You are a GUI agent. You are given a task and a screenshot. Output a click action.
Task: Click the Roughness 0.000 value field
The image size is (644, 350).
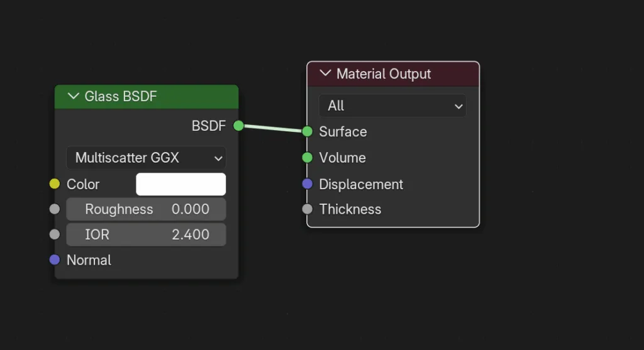tap(146, 209)
